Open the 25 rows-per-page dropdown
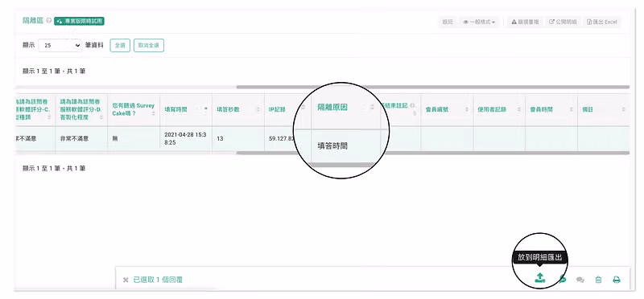Viewport: 644px width, 299px height. 60,46
